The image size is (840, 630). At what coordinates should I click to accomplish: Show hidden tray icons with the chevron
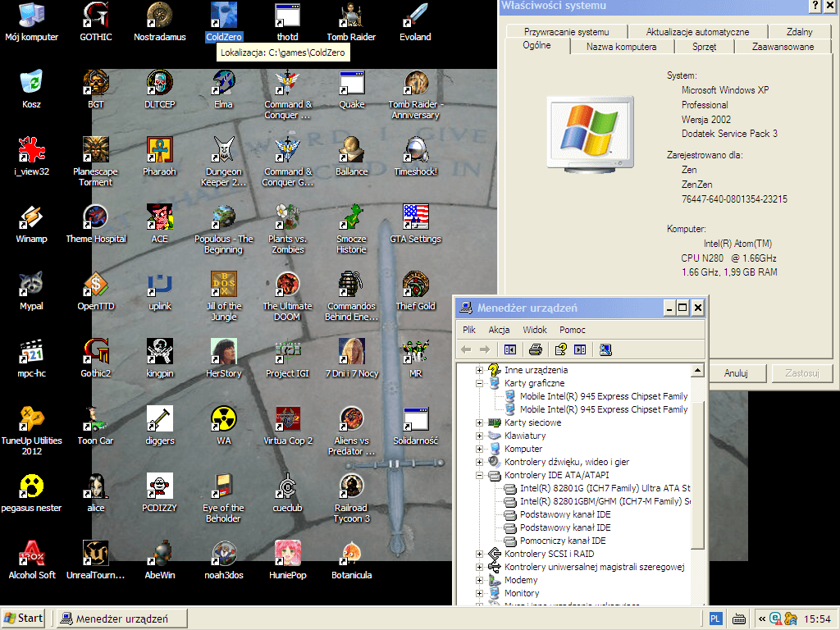[x=762, y=619]
